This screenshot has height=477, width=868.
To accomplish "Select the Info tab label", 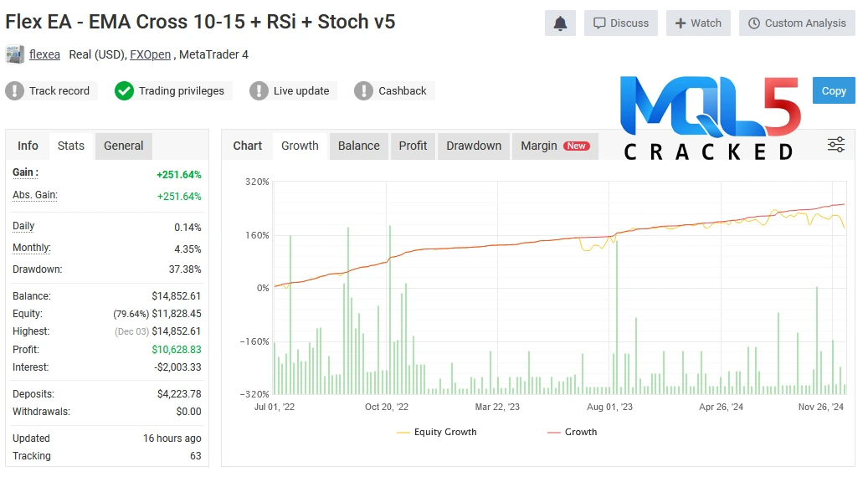I will point(28,146).
